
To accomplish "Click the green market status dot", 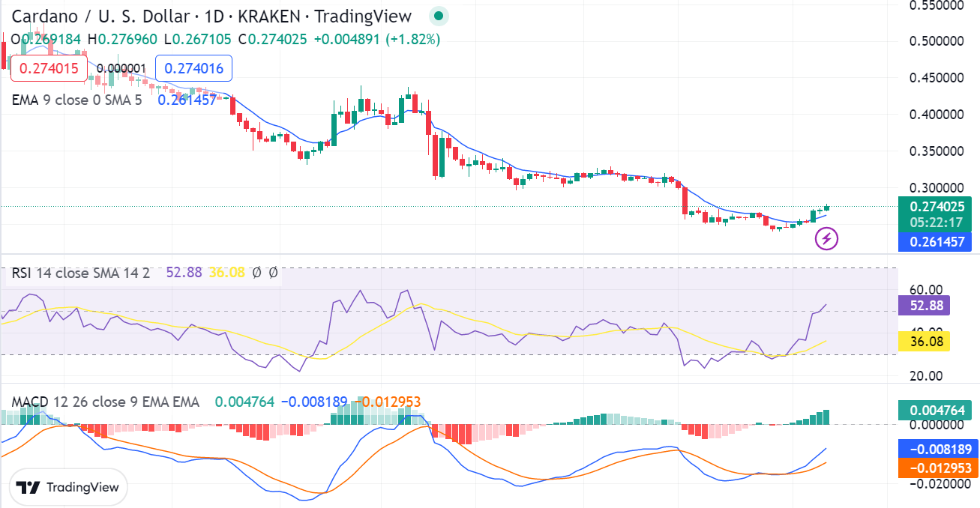I will pos(439,16).
